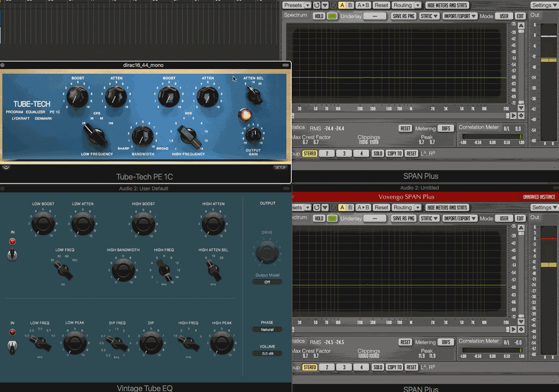Image resolution: width=559 pixels, height=392 pixels.
Task: Click Tube-Tech OUTPUT GAIN knob
Action: (x=253, y=135)
